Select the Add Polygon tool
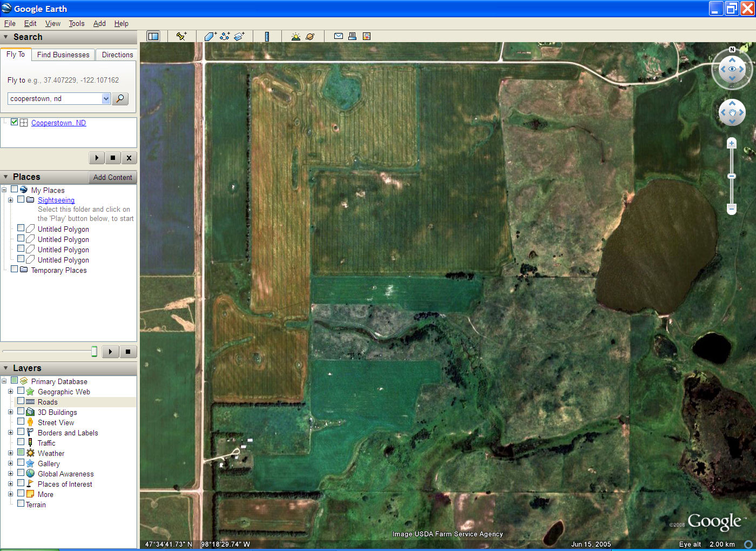 (210, 36)
